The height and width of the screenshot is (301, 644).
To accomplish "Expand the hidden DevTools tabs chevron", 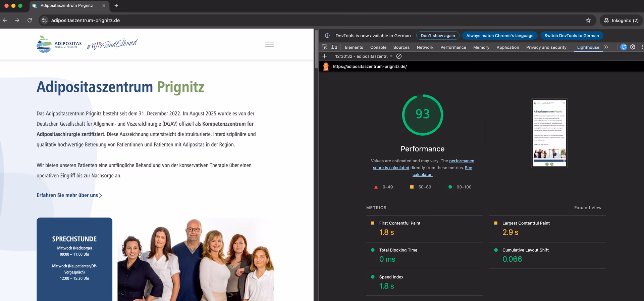I will (606, 47).
